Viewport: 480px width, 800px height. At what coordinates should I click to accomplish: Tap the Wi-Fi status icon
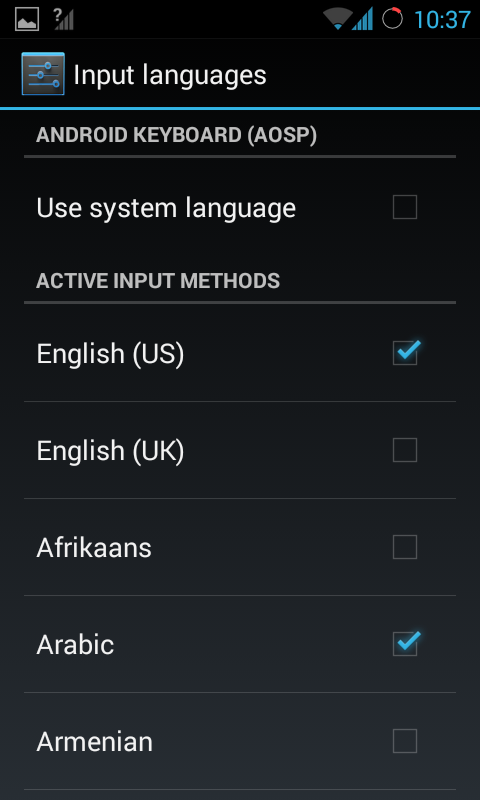[x=338, y=19]
